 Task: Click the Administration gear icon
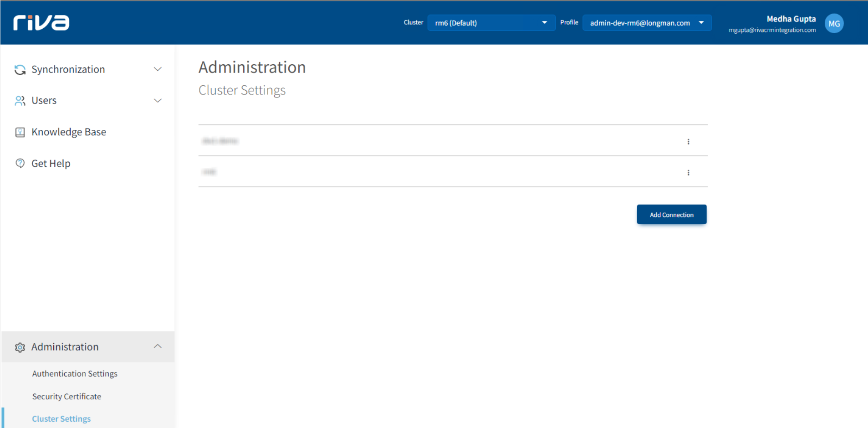pyautogui.click(x=20, y=347)
